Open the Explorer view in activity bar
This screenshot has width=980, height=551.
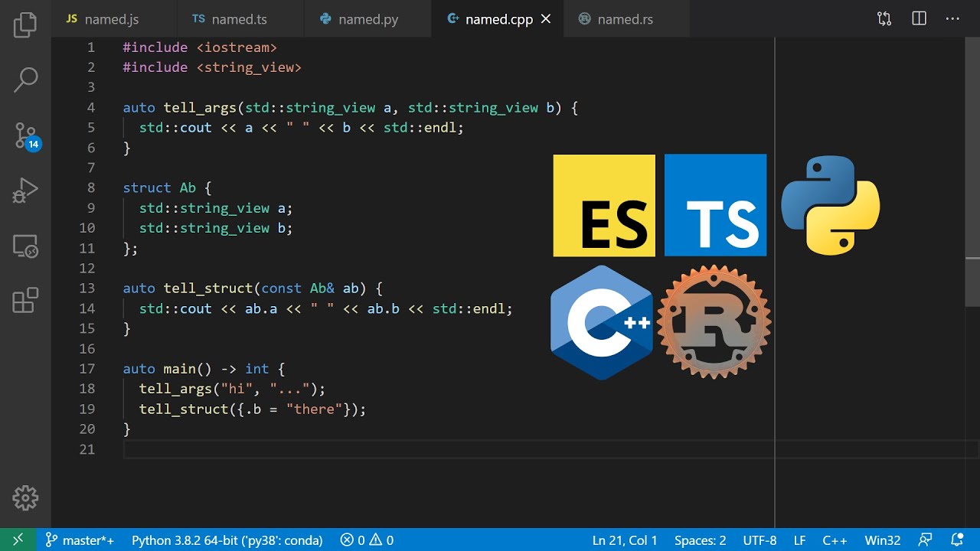(x=25, y=24)
